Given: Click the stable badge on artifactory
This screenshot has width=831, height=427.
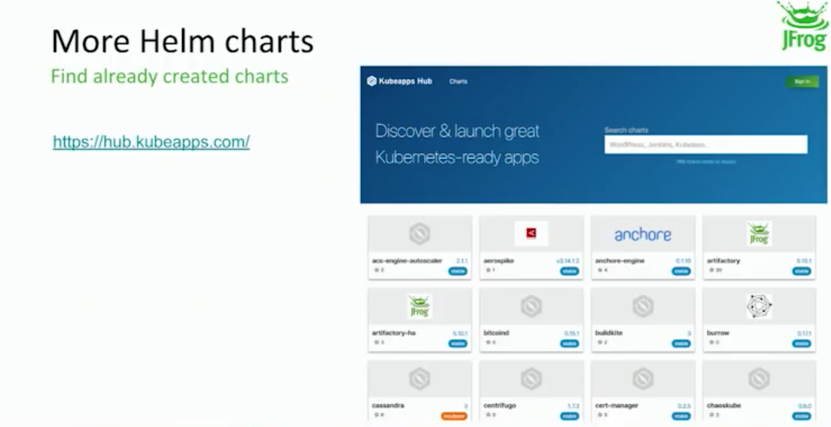Looking at the screenshot, I should coord(802,271).
